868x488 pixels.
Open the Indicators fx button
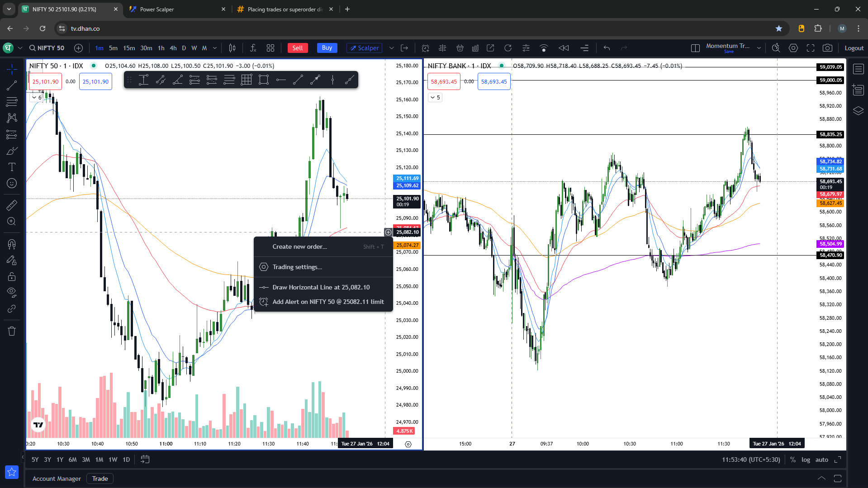pyautogui.click(x=253, y=48)
